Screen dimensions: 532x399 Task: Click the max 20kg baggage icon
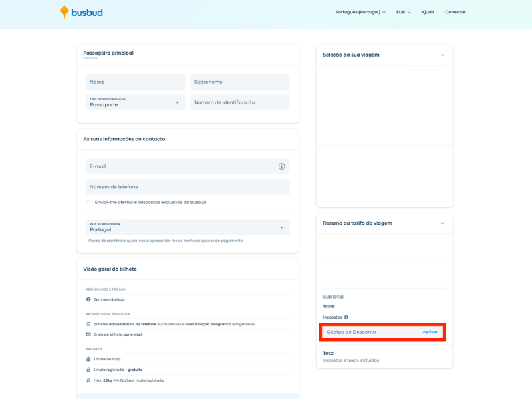(x=88, y=380)
